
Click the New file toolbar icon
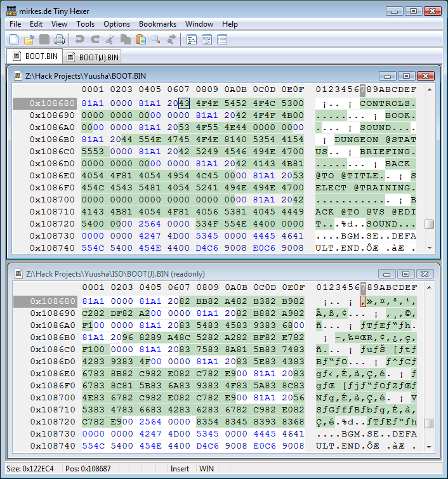14,40
